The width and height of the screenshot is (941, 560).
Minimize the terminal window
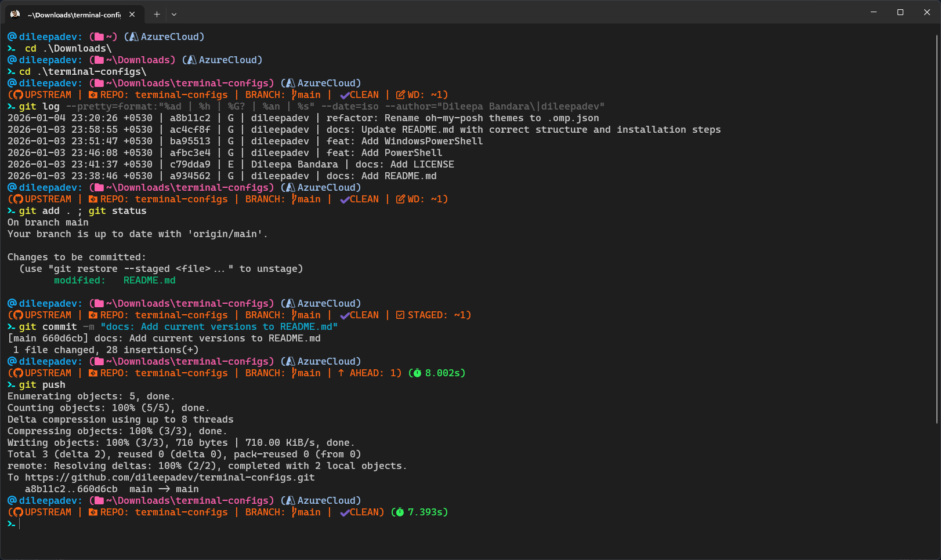pyautogui.click(x=874, y=12)
